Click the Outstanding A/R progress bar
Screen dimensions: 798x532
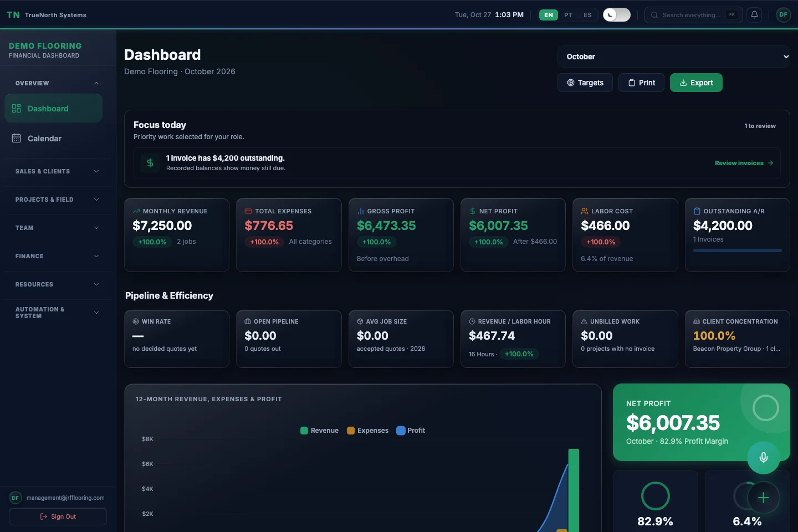point(738,250)
